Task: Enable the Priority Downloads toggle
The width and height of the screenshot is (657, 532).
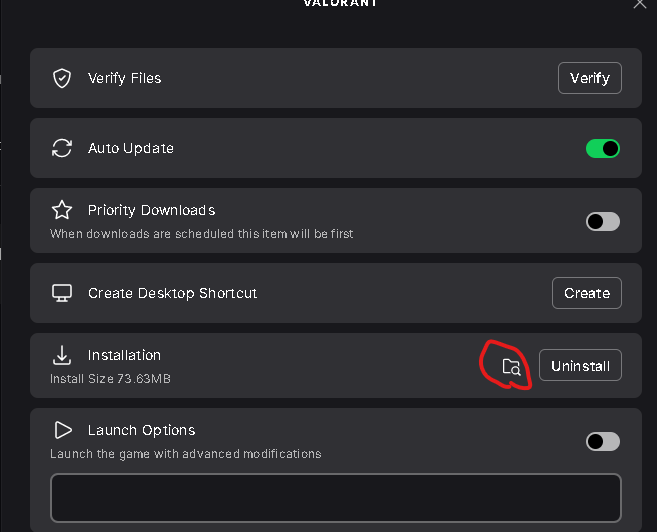Action: (603, 222)
